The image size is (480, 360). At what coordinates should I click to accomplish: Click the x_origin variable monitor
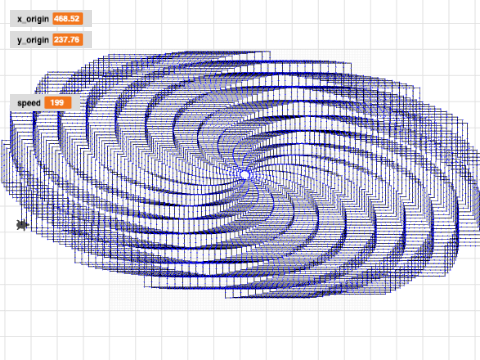(x=51, y=19)
